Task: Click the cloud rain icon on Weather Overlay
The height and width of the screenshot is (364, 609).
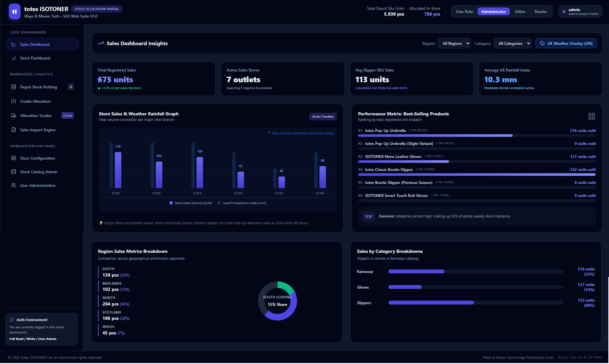Action: pyautogui.click(x=542, y=43)
